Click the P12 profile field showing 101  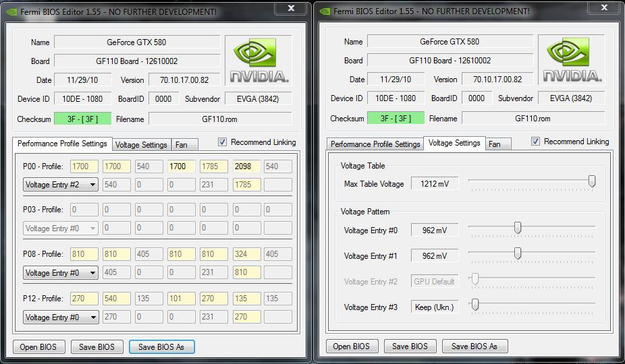(182, 299)
